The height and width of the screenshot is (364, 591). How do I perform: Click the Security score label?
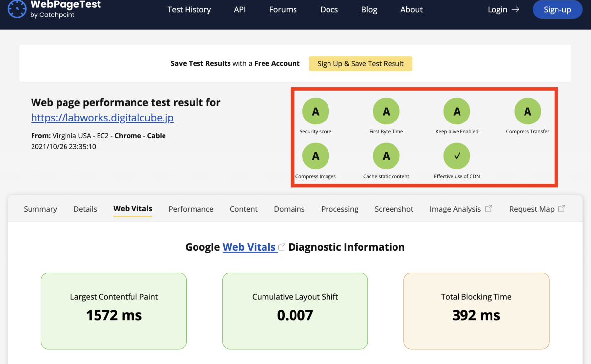click(316, 131)
